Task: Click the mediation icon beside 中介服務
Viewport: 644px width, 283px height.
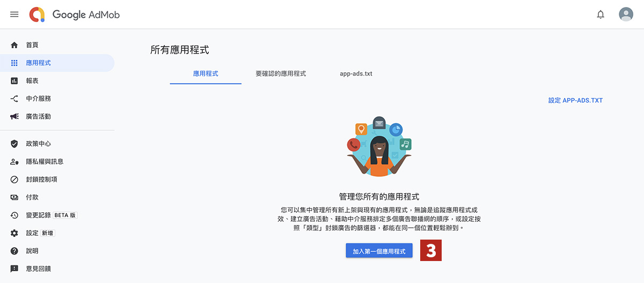Action: pos(14,99)
